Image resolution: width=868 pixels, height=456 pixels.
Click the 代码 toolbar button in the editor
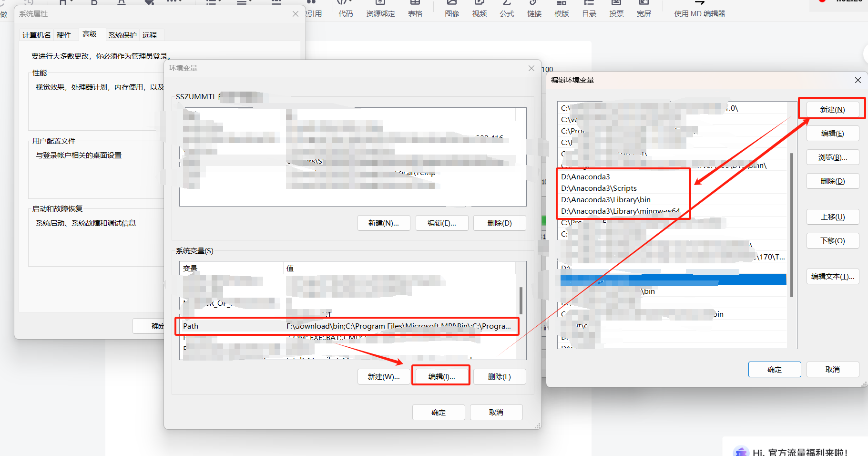tap(346, 9)
